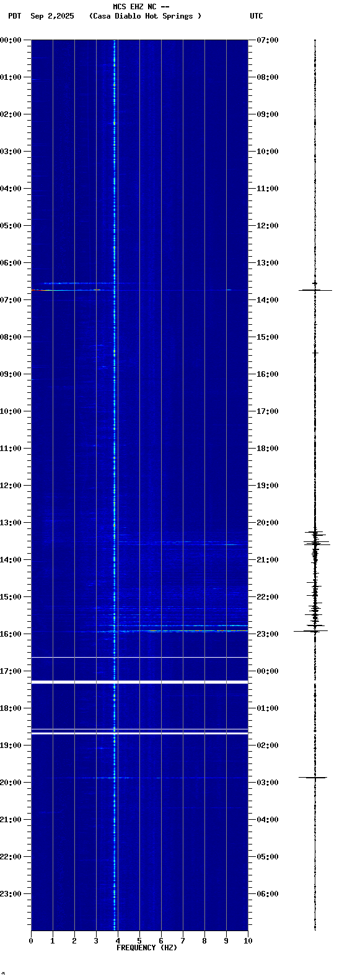Click the 'UTC' timezone label
The image size is (342, 980).
256,16
